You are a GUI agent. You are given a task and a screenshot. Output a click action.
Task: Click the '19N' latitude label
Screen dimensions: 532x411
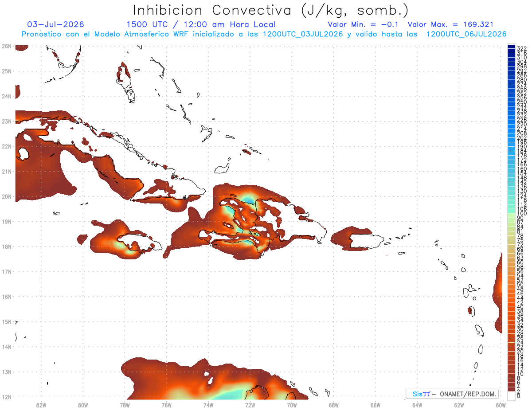tap(6, 221)
